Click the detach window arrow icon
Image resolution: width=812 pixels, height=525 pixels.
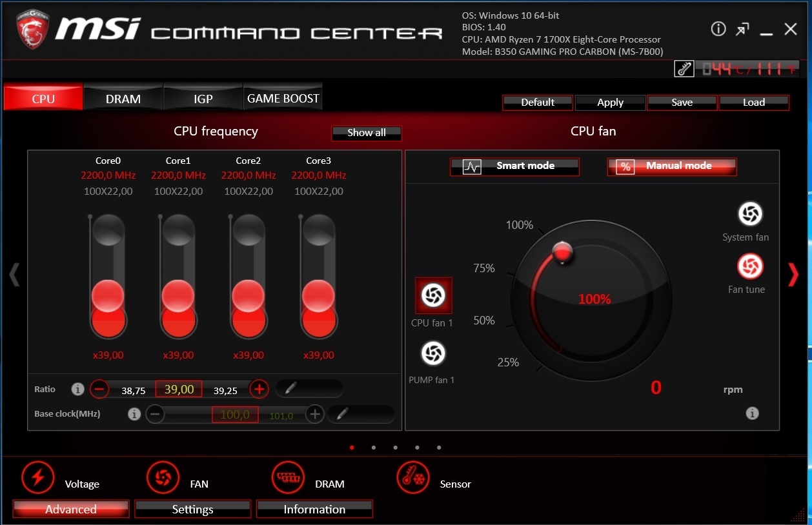tap(742, 29)
